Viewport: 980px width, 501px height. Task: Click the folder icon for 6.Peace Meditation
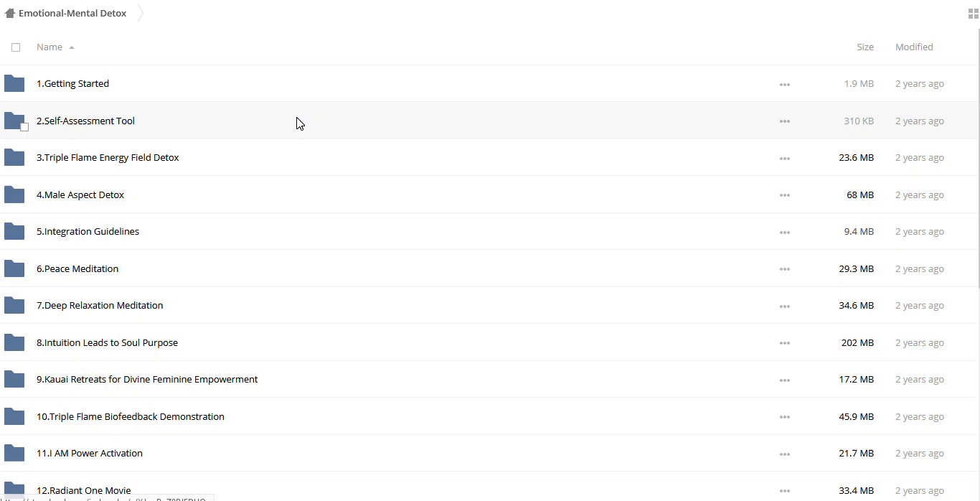click(14, 269)
